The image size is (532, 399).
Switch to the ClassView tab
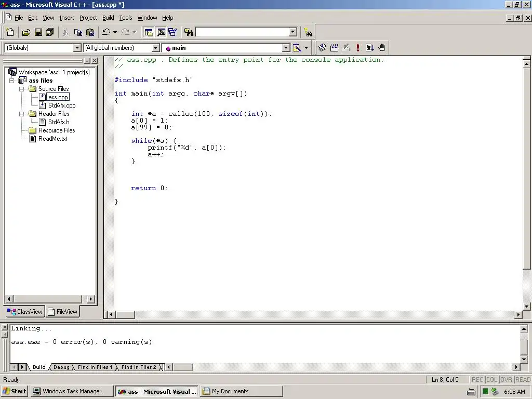pyautogui.click(x=25, y=312)
